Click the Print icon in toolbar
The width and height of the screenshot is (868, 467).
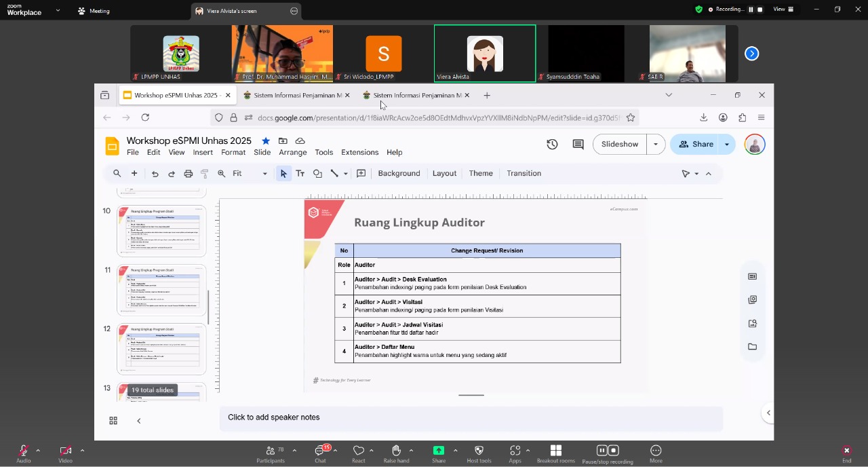click(x=189, y=174)
